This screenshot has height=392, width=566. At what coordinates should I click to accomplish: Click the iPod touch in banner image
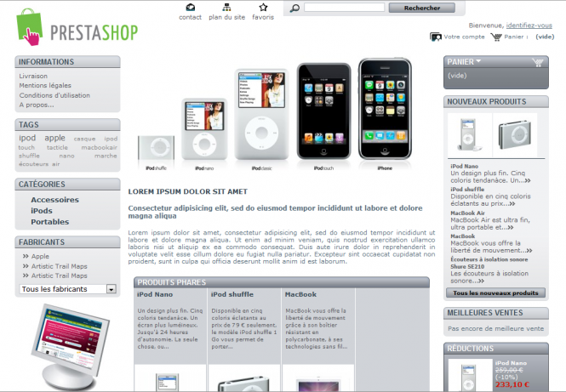(323, 111)
